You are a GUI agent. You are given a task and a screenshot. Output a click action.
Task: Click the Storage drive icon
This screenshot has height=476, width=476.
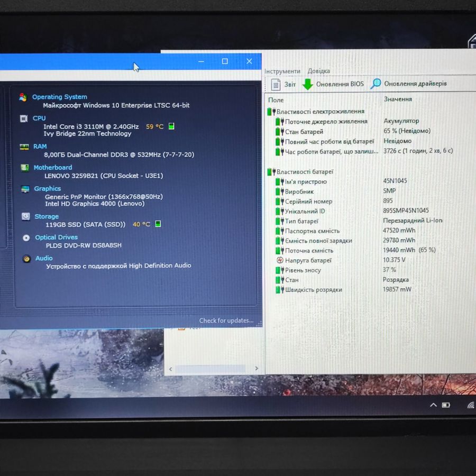pos(26,216)
